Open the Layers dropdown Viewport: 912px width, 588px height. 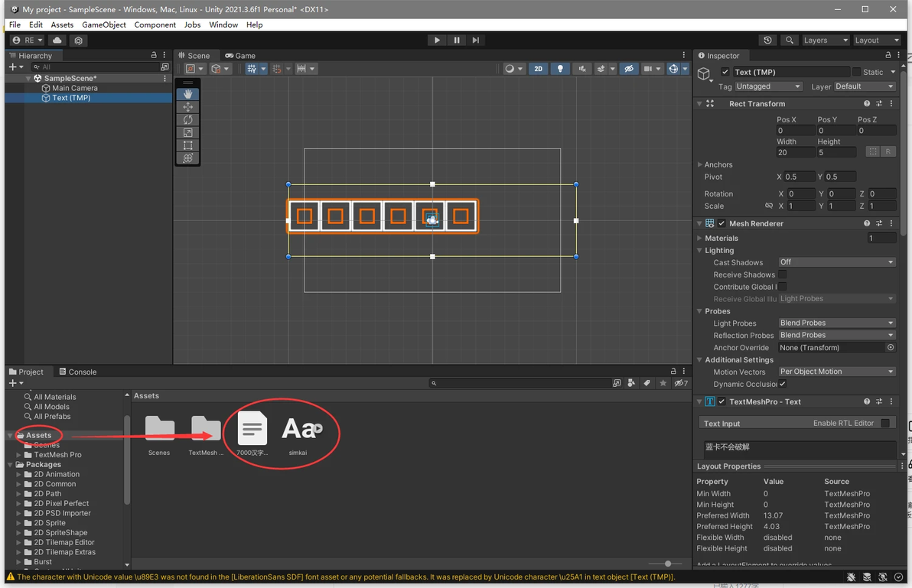(x=824, y=41)
